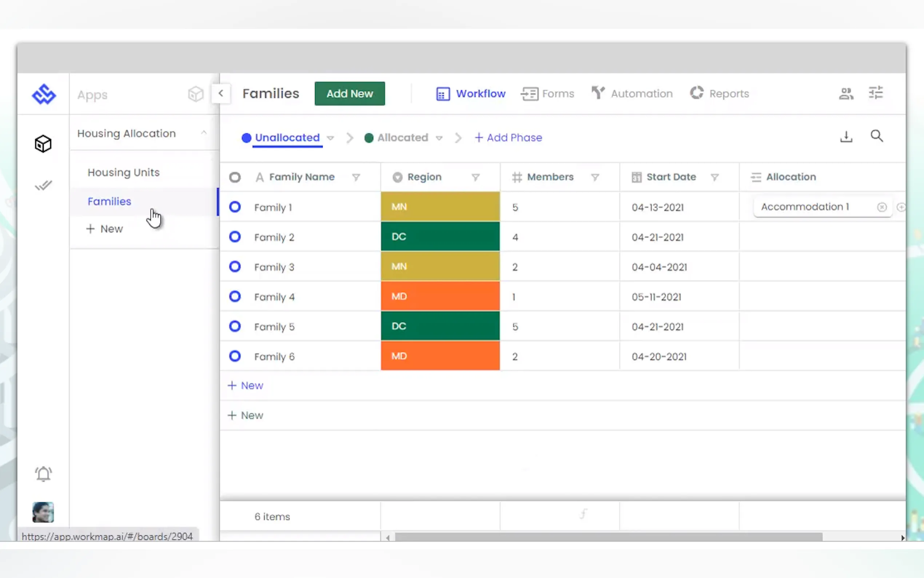This screenshot has height=578, width=924.
Task: Click the Add New button
Action: point(350,94)
